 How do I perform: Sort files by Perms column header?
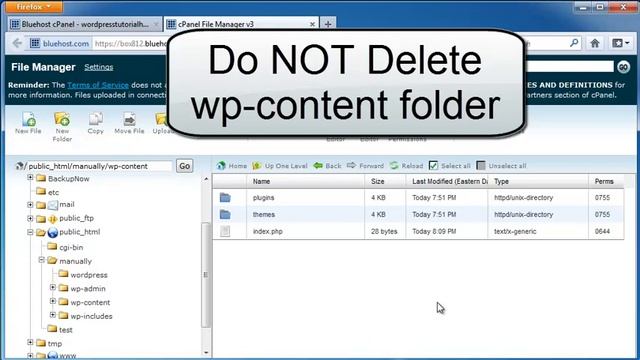pos(607,181)
